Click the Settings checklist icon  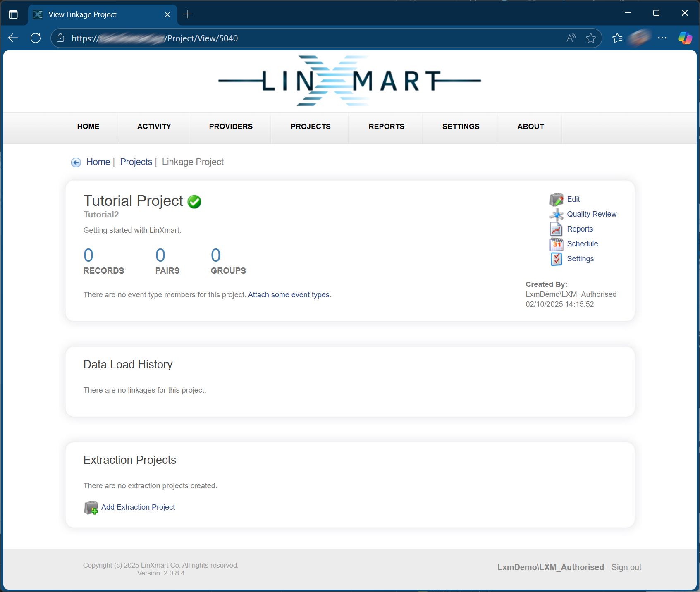coord(556,259)
